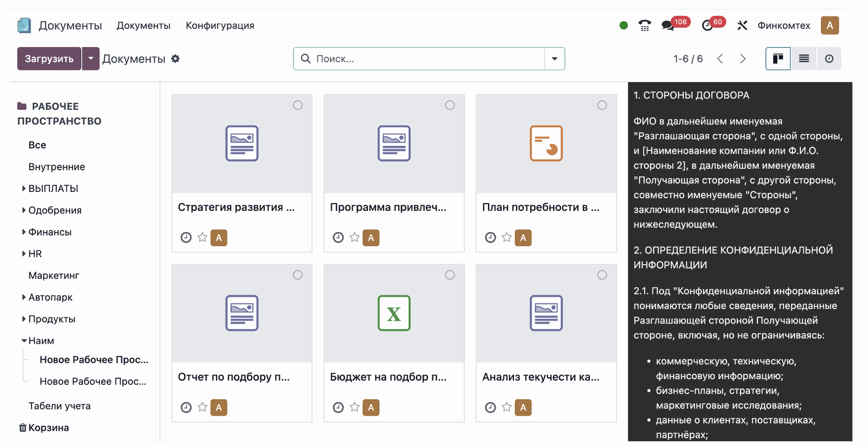
Task: Switch to activity view
Action: (829, 59)
